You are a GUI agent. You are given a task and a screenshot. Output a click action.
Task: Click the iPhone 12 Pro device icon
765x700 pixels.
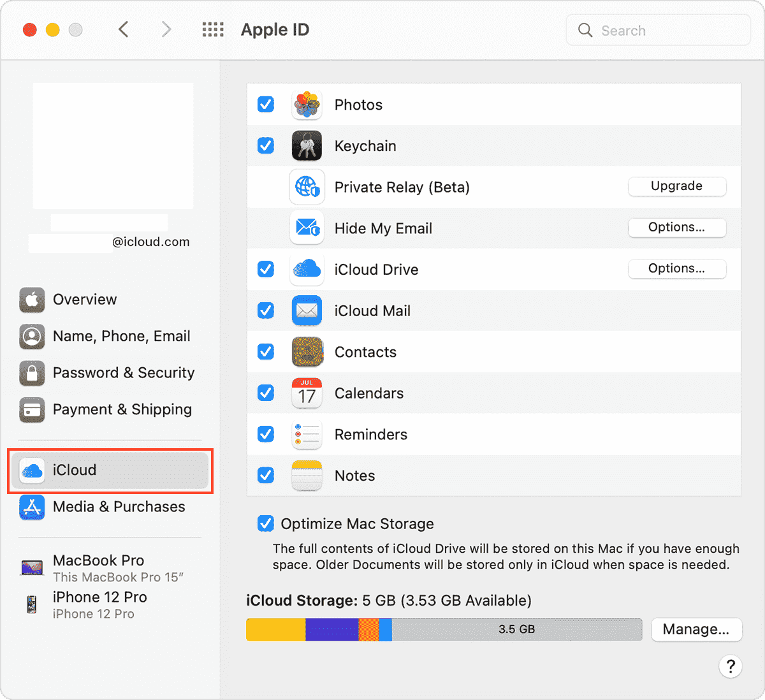coord(32,604)
